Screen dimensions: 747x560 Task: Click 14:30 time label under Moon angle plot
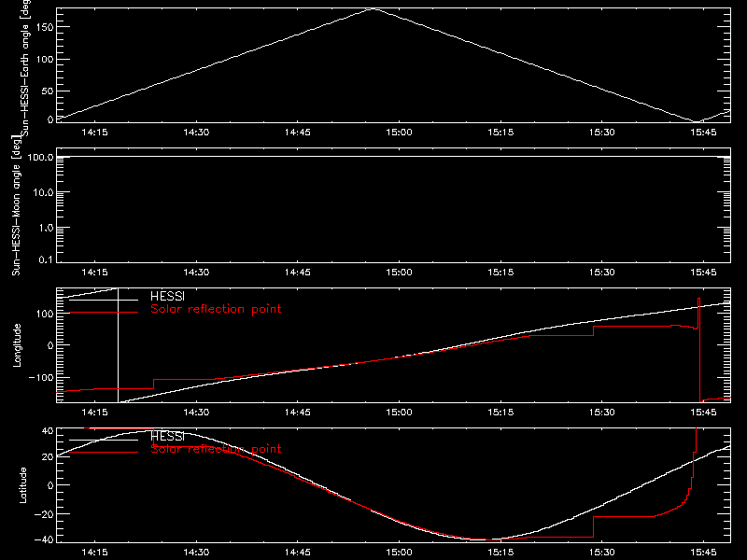point(196,273)
